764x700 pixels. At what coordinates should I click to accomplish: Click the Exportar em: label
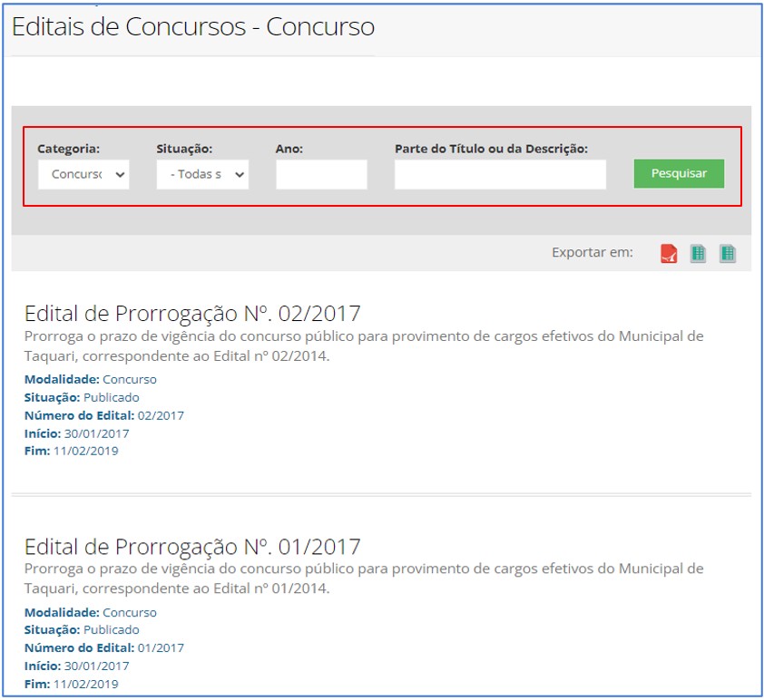pos(592,252)
